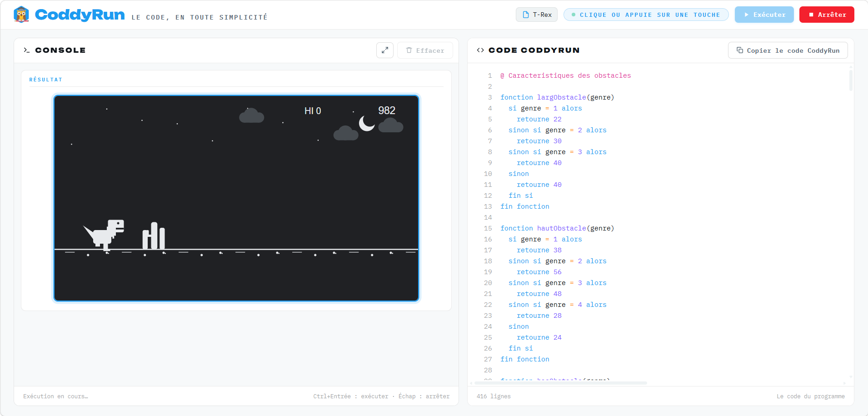Click the CONSOLE panel title
Screen dimensions: 868x416
click(60, 50)
